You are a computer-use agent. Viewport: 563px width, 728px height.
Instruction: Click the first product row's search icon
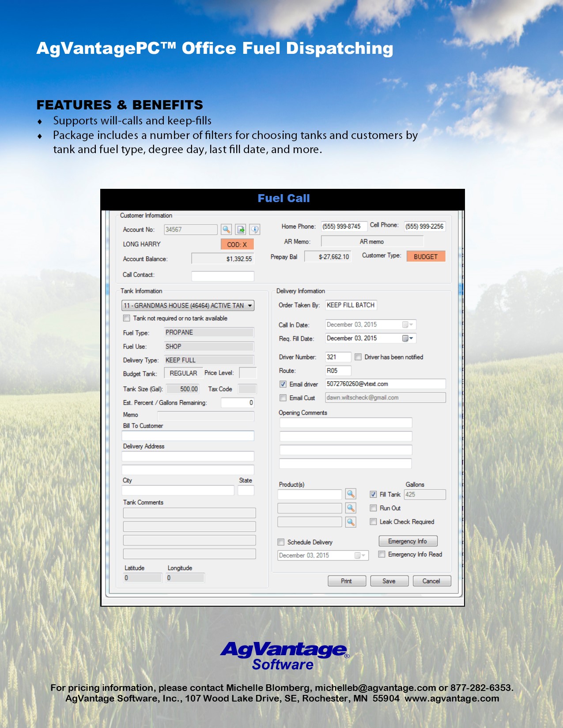coord(351,494)
